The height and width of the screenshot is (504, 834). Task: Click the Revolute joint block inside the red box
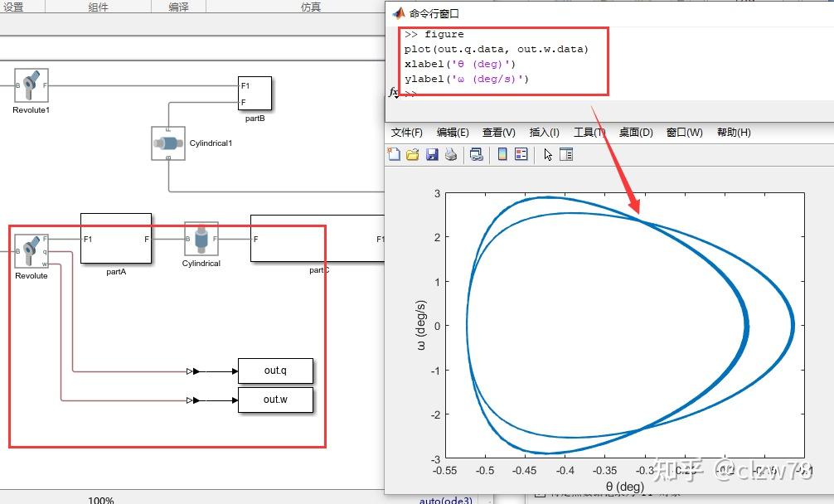click(32, 250)
